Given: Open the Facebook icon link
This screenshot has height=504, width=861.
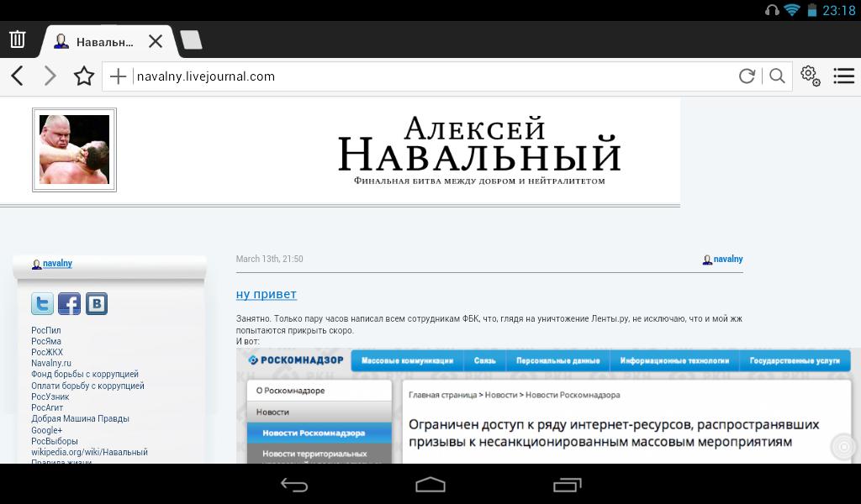Looking at the screenshot, I should pos(69,304).
